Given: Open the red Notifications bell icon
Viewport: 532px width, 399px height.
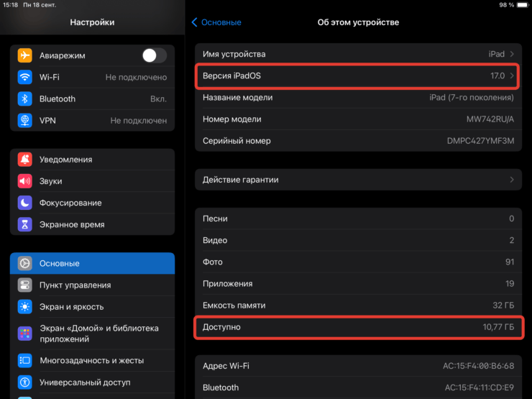Looking at the screenshot, I should [25, 160].
